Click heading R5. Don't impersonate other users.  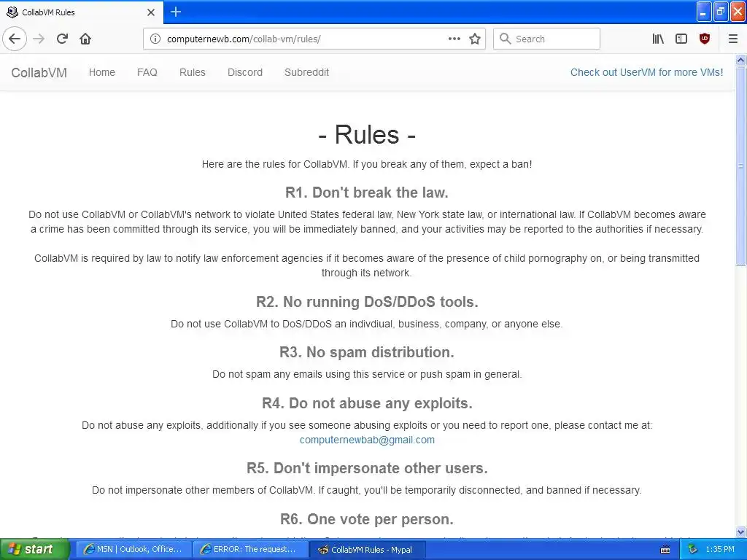click(367, 468)
